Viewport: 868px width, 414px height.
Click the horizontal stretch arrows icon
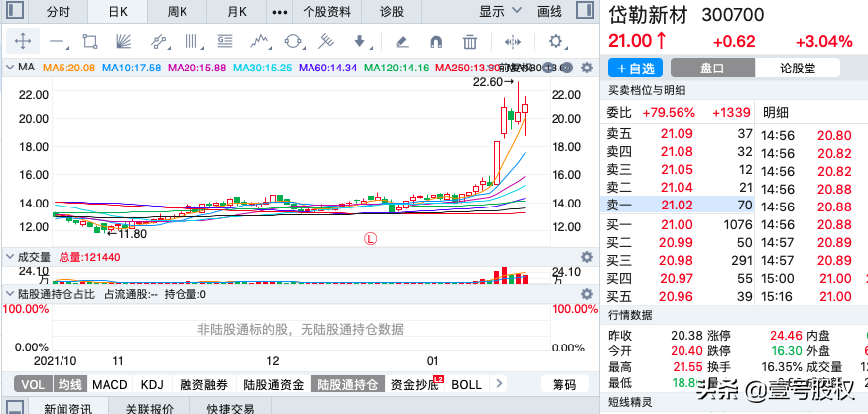(x=513, y=42)
